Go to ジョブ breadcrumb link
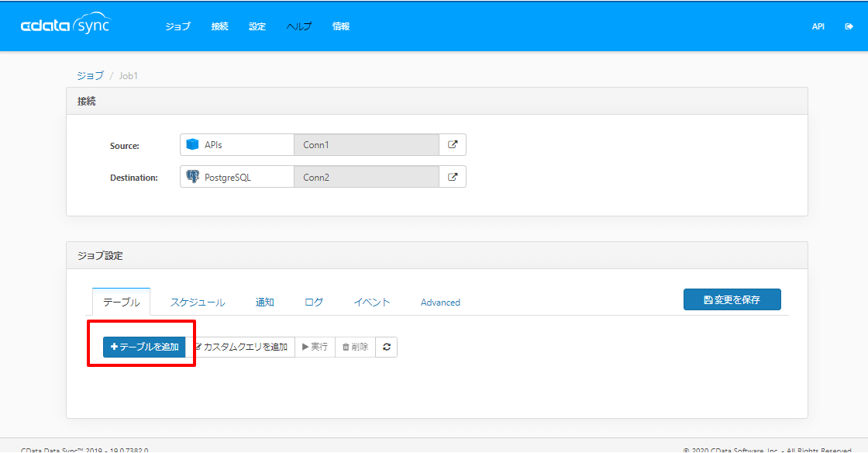 [90, 76]
